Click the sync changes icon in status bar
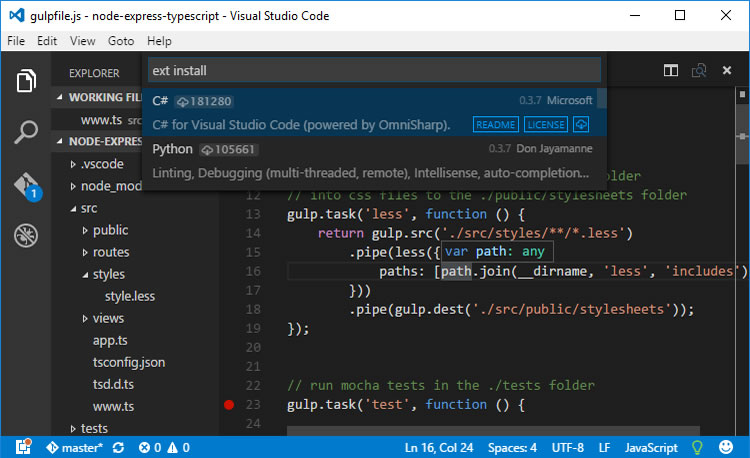Image resolution: width=750 pixels, height=458 pixels. pyautogui.click(x=118, y=447)
